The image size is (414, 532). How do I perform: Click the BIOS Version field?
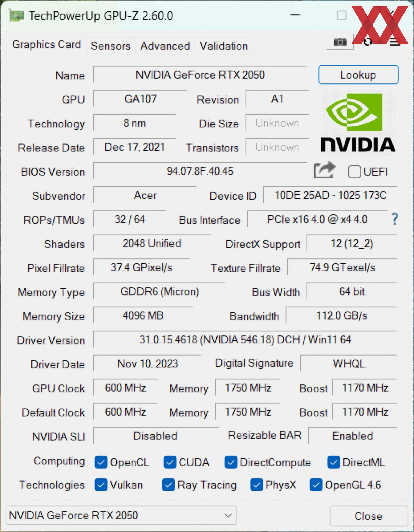(200, 171)
